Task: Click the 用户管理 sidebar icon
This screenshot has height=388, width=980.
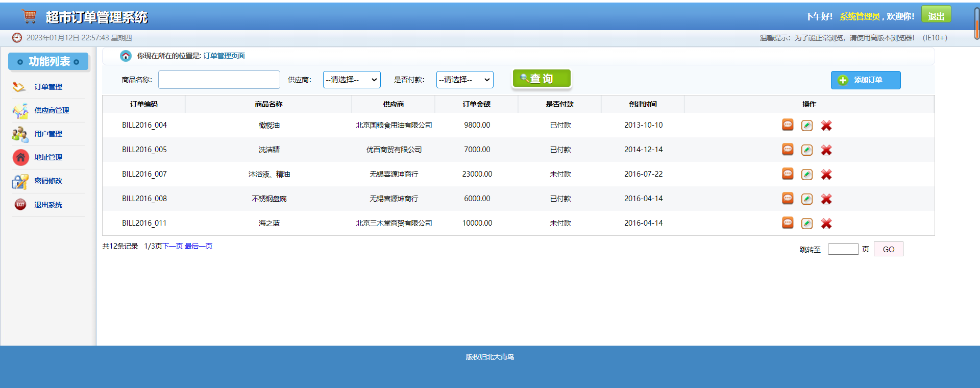Action: 20,134
